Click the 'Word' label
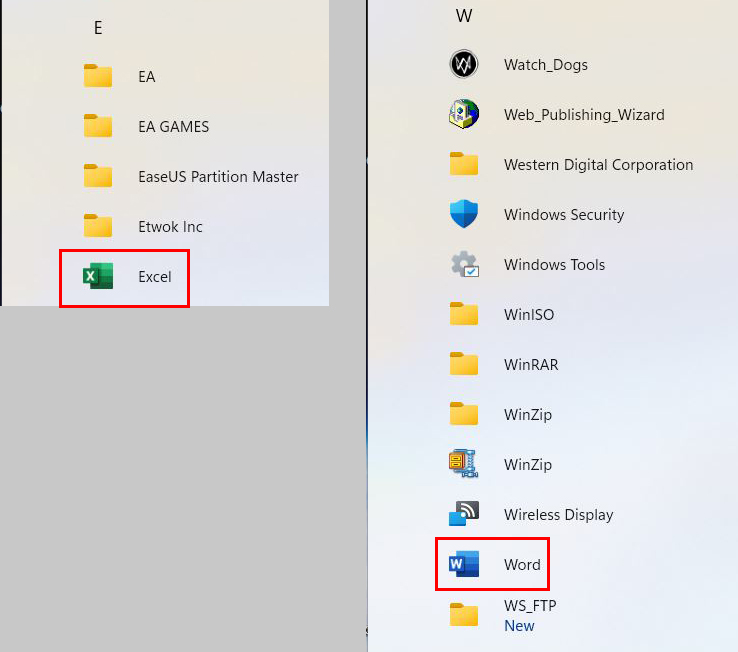 [522, 564]
